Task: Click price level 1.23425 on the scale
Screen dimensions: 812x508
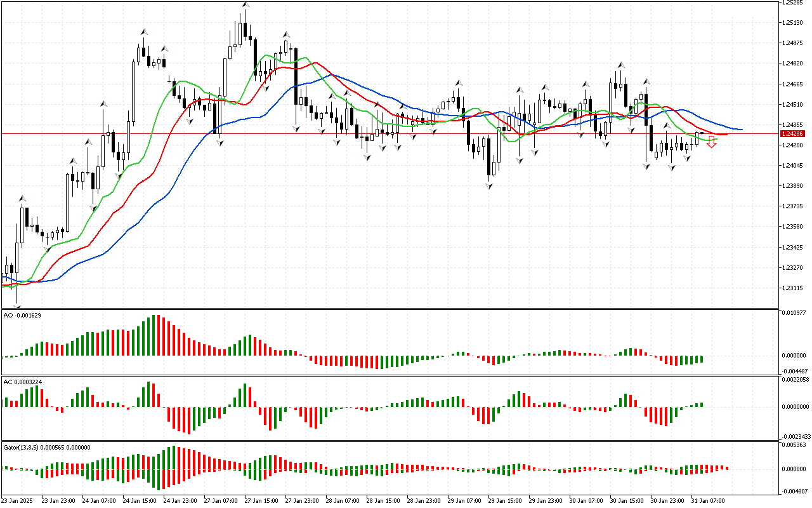Action: pyautogui.click(x=794, y=248)
